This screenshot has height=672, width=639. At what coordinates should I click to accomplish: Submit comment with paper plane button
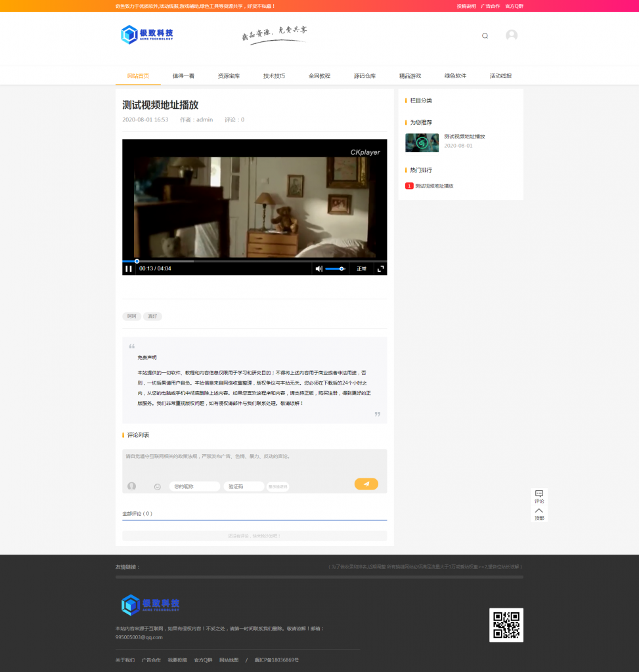[x=366, y=484]
